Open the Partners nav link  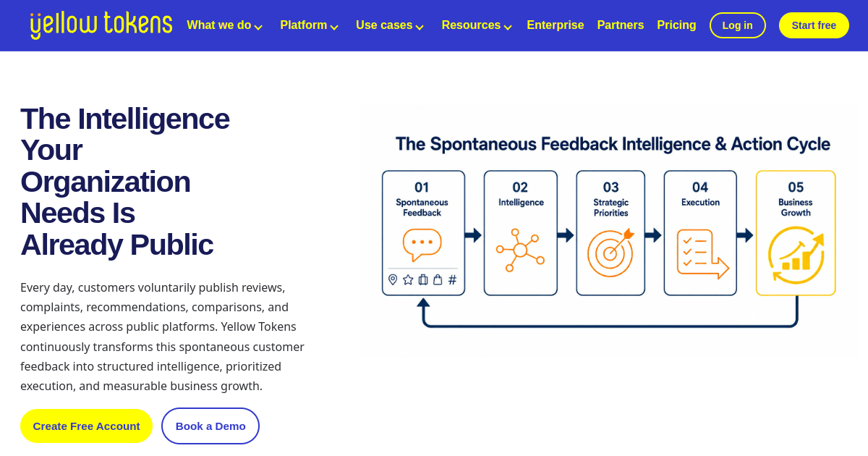(x=621, y=25)
